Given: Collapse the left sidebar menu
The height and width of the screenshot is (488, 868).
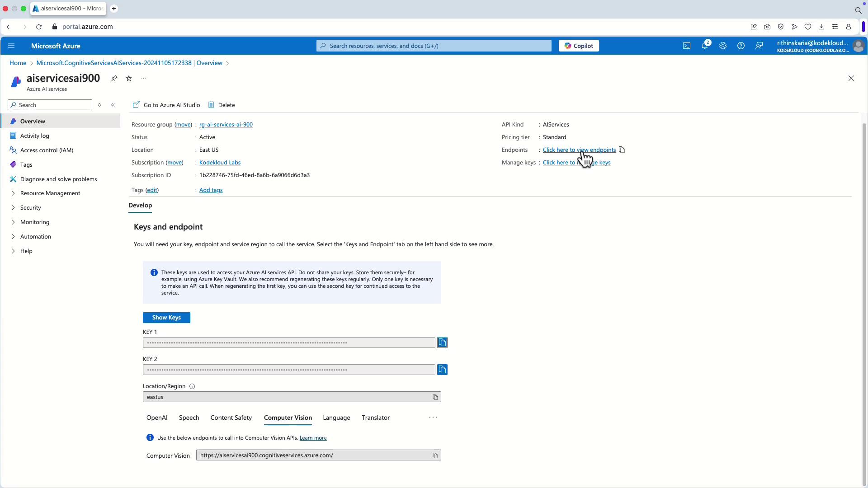Looking at the screenshot, I should coord(113,105).
